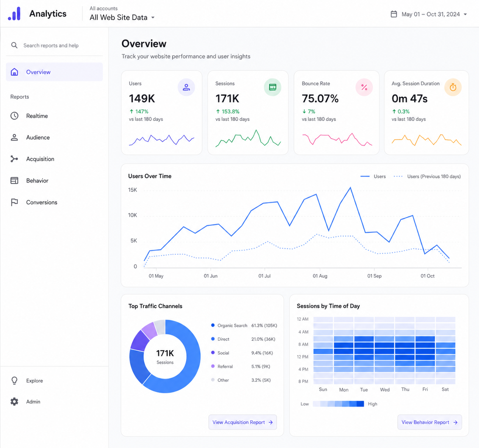Click the Behavior window icon
This screenshot has height=448, width=479.
coord(14,181)
